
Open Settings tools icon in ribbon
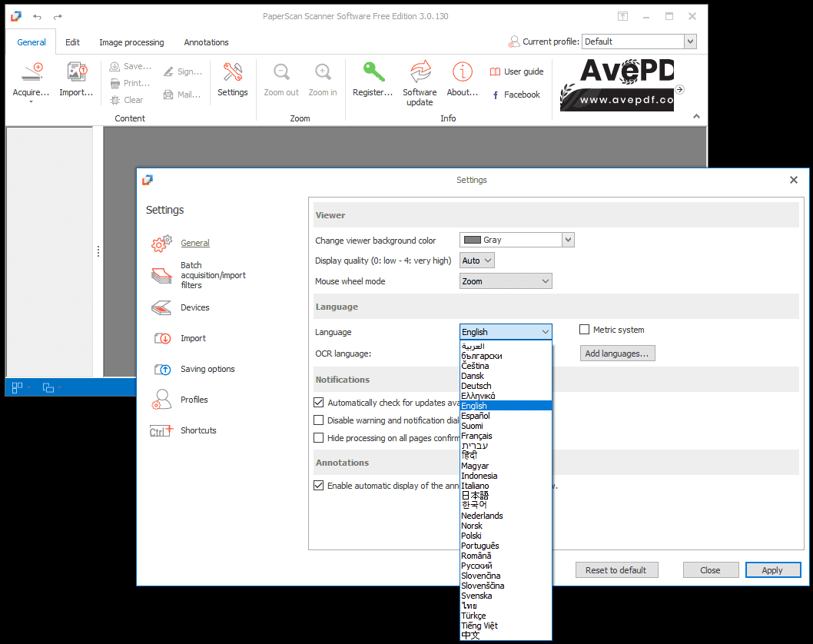(x=233, y=72)
